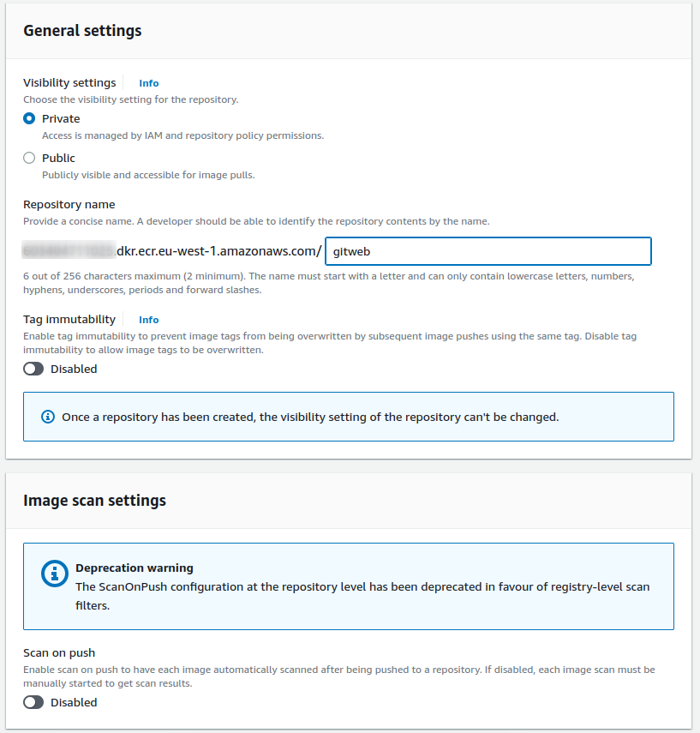Click the Deprecation warning title text
The width and height of the screenshot is (700, 733).
pos(135,568)
